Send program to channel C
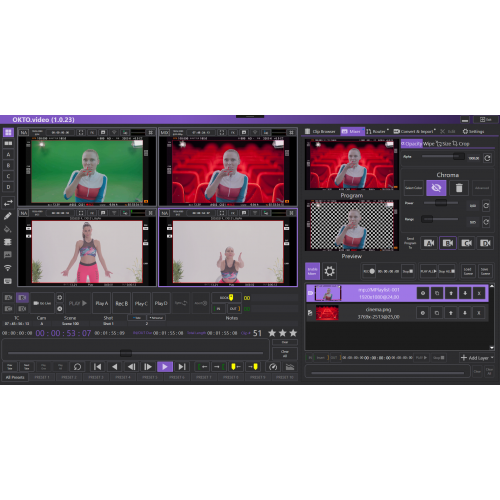This screenshot has height=500, width=500. pyautogui.click(x=467, y=243)
